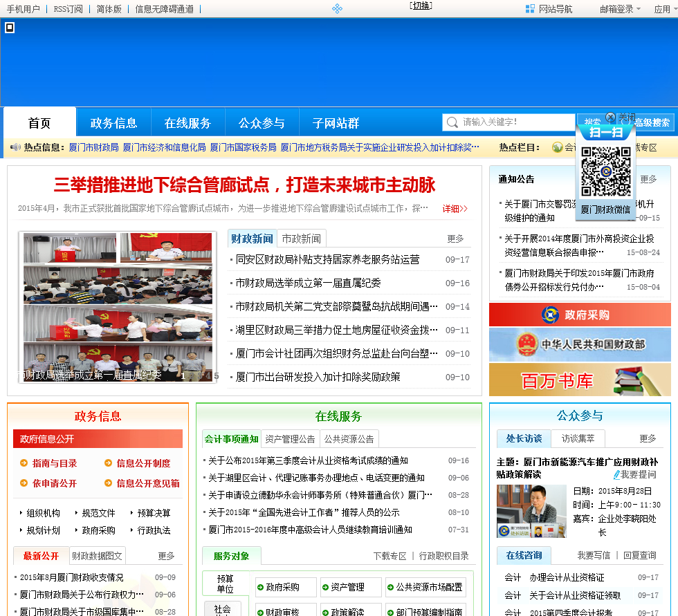Open the 手机用户 top link
This screenshot has height=616, width=678.
pyautogui.click(x=24, y=9)
